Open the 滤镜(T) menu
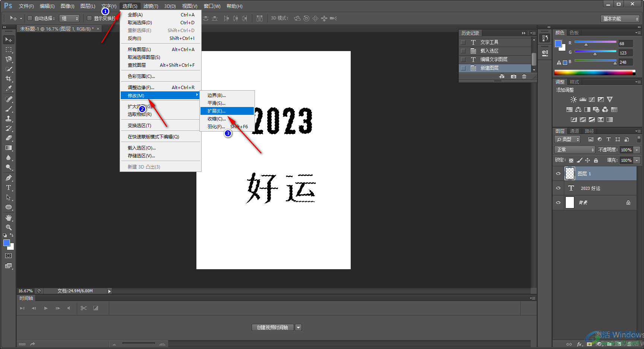The width and height of the screenshot is (644, 349). (151, 6)
